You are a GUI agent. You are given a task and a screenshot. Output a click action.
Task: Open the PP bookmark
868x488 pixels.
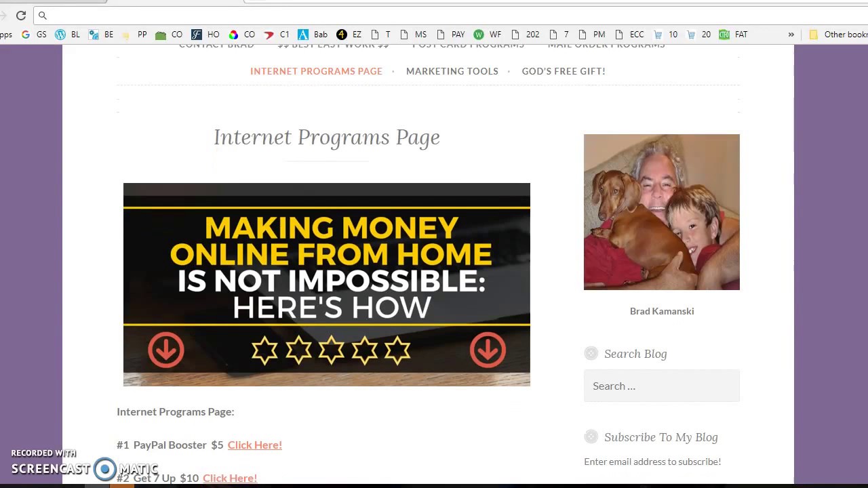pyautogui.click(x=134, y=34)
